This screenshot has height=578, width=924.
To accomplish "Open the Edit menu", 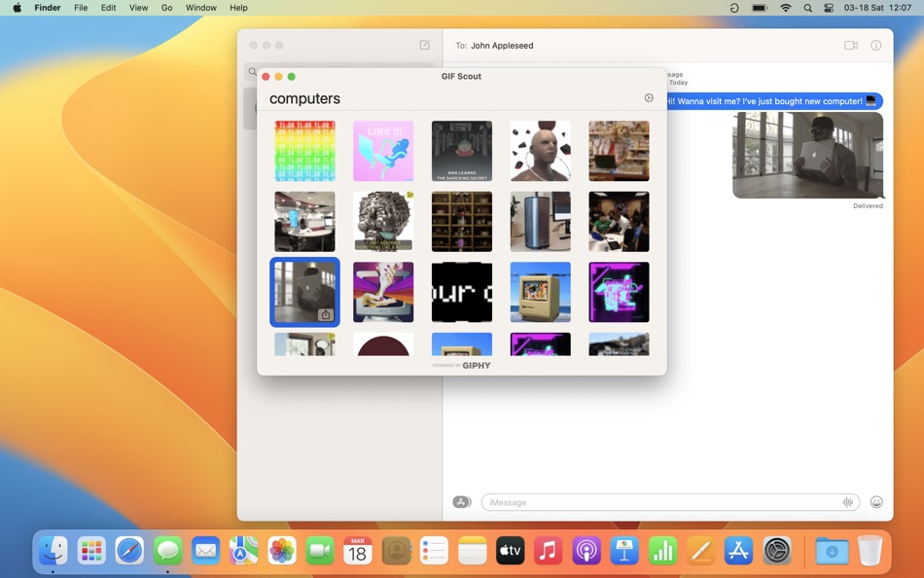I will click(109, 8).
